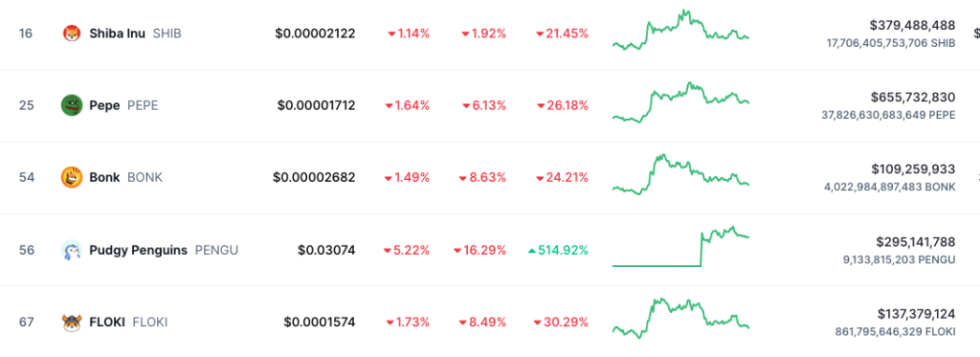The image size is (980, 357).
Task: Open the Pepe coin name link
Action: click(x=104, y=105)
